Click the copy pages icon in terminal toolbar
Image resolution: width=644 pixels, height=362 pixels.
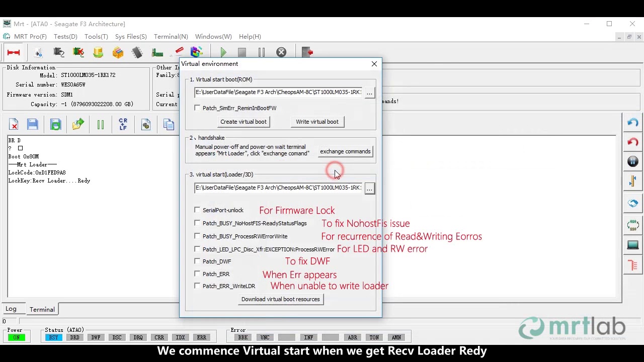(x=169, y=125)
